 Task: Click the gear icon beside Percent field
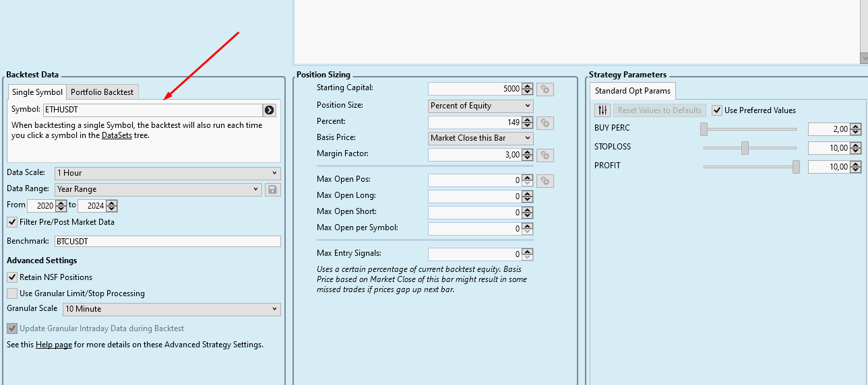tap(545, 123)
